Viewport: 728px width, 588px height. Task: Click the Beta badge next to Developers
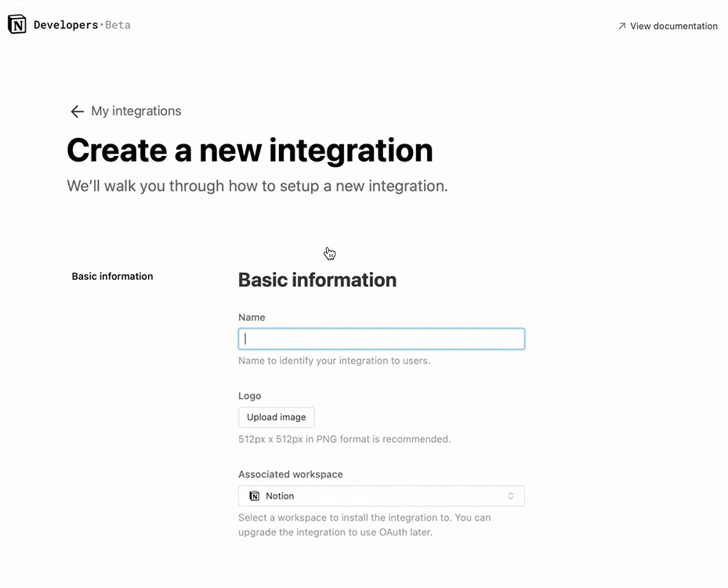point(118,24)
